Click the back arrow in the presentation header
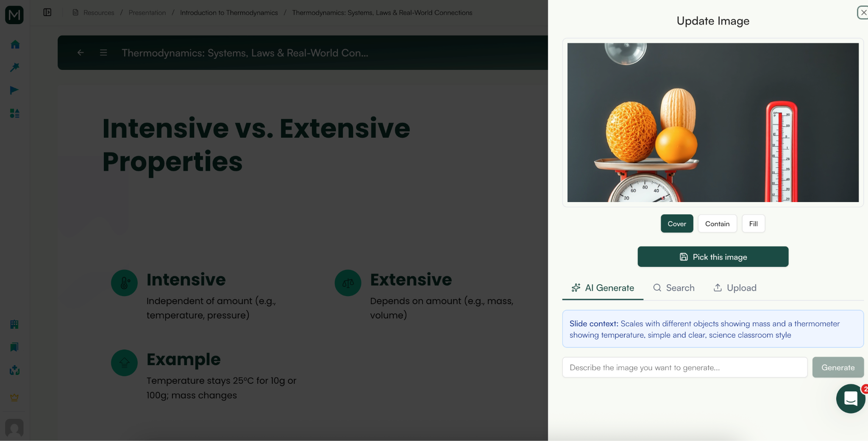This screenshot has width=868, height=441. 81,53
